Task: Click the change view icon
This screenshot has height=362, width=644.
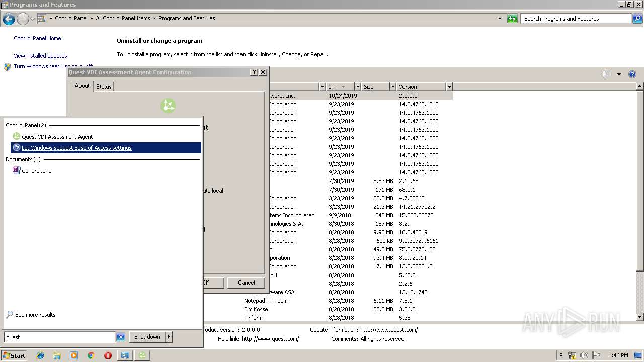Action: 607,74
